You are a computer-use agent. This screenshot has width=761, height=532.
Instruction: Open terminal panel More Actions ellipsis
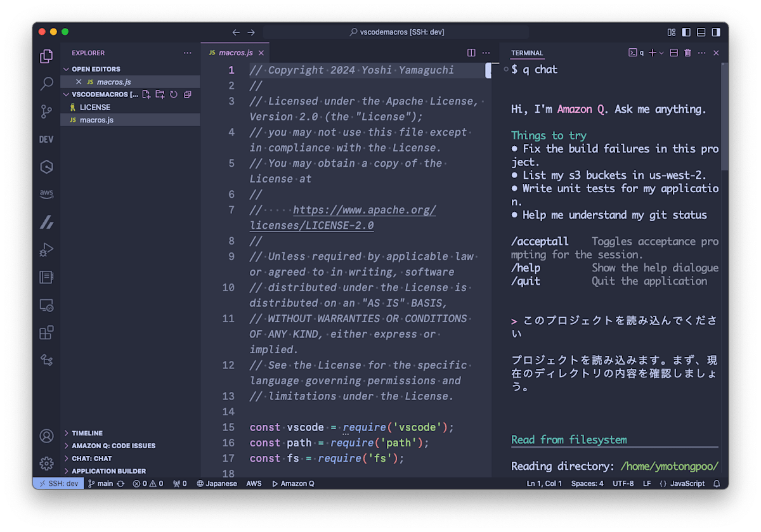(701, 53)
